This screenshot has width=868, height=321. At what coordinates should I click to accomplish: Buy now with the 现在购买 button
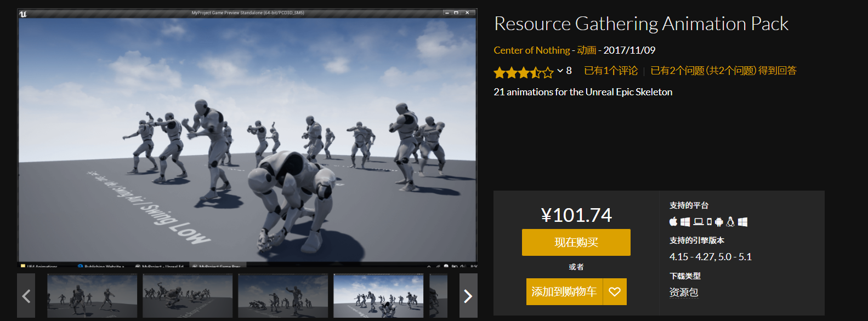tap(576, 242)
